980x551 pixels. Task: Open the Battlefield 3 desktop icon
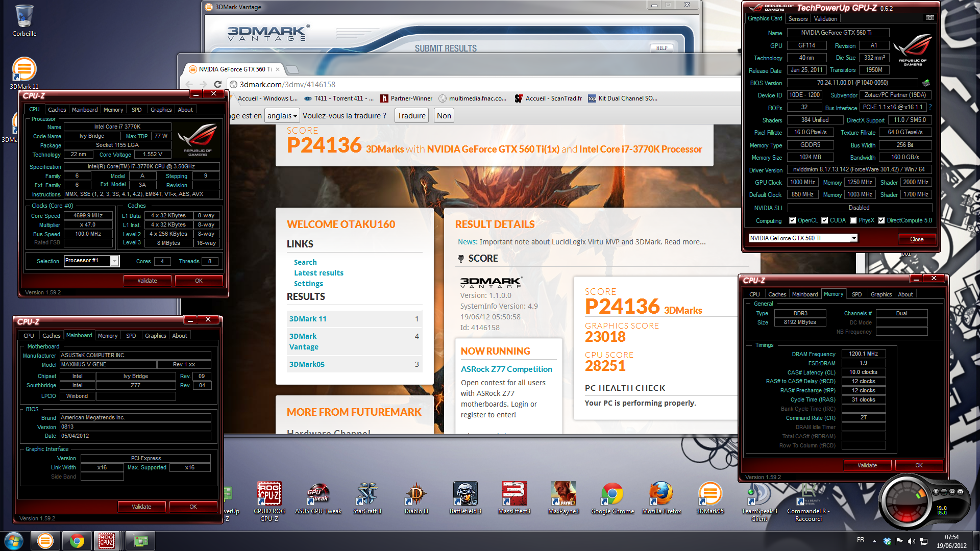click(x=465, y=498)
